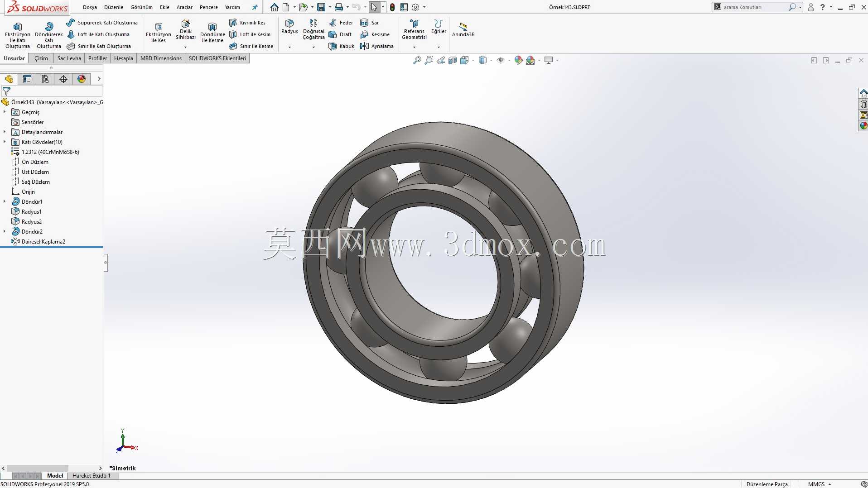Open the Dosya menu
Image resolution: width=868 pixels, height=488 pixels.
click(90, 7)
